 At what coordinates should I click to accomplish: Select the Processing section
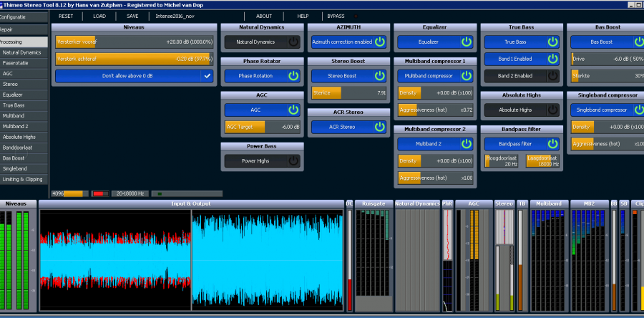coord(24,42)
